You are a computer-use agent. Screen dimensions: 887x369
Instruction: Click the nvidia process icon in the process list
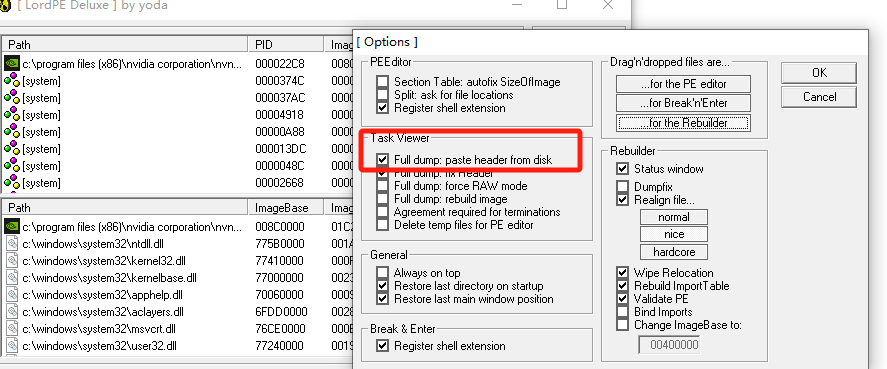[11, 63]
